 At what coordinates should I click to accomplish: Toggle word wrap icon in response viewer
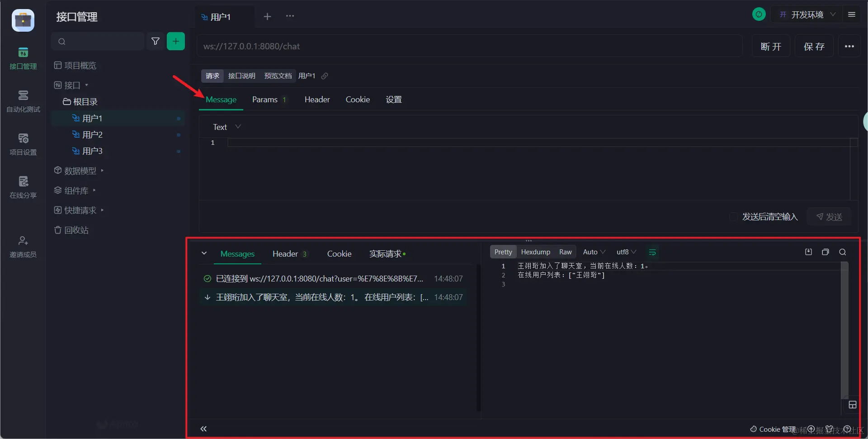[x=652, y=252]
